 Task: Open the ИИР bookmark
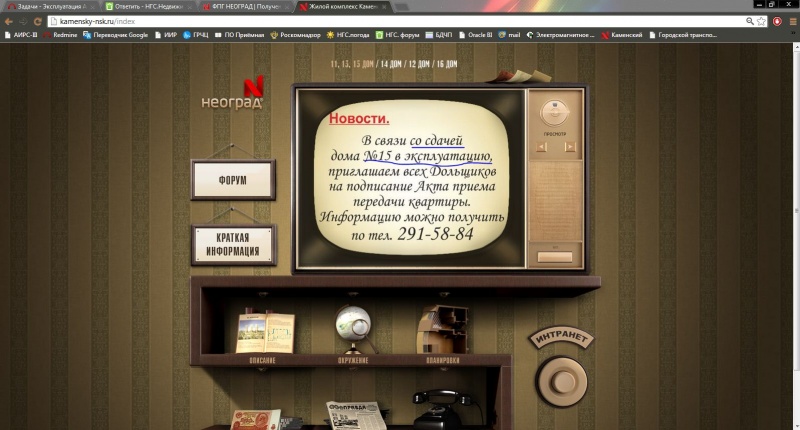coord(166,35)
